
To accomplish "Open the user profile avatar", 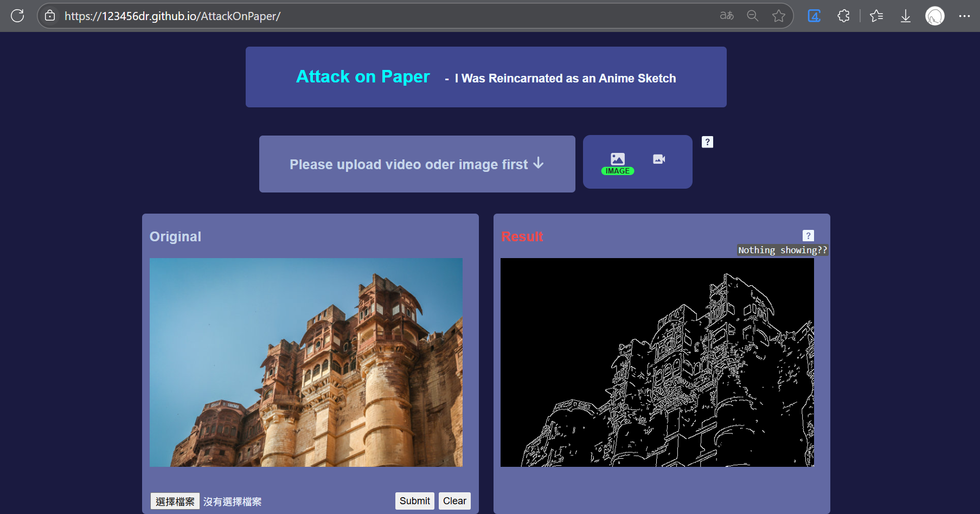I will point(934,16).
